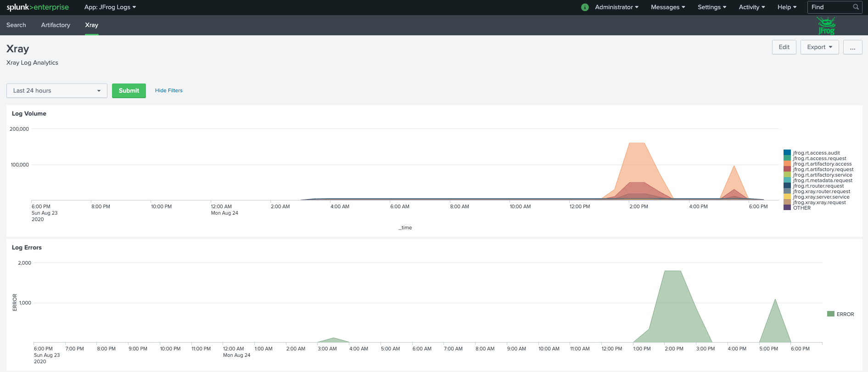Open the App: JFrog Logs dropdown
Viewport: 868px width, 372px height.
click(x=110, y=7)
